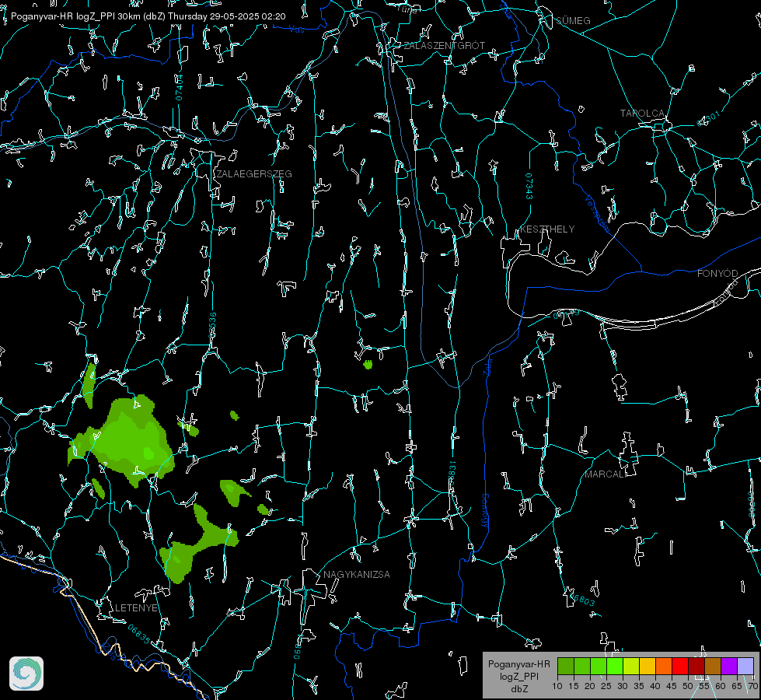Select the 10-15 dBZ dark green swatch
Screen dimensions: 761x700
566,666
